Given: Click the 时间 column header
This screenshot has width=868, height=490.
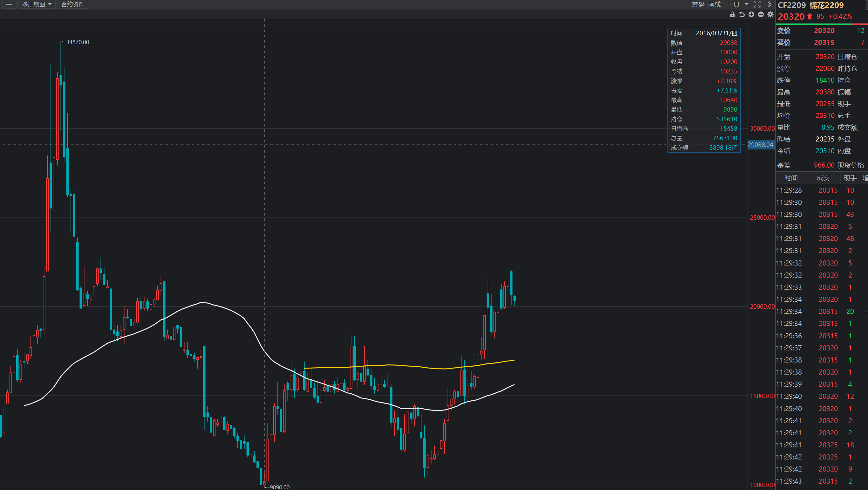Looking at the screenshot, I should click(x=790, y=178).
